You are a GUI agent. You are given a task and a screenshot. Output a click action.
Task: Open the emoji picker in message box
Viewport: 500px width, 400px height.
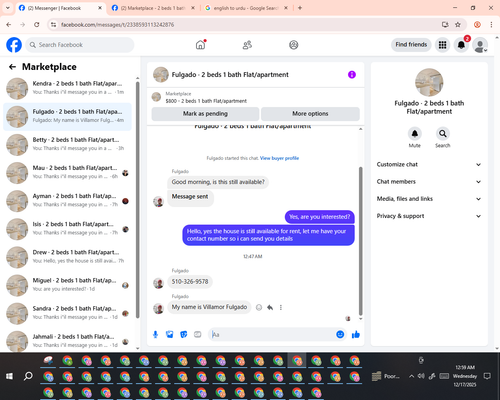click(340, 334)
